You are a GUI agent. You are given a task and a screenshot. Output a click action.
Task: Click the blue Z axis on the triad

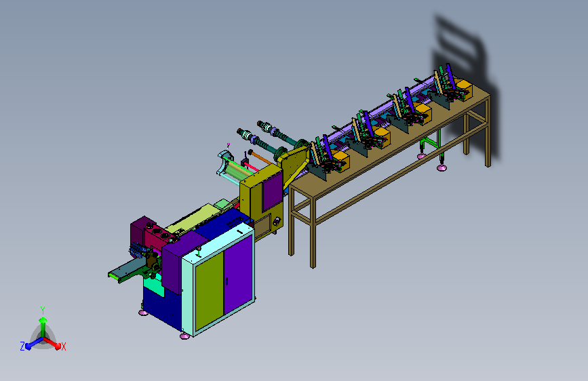[33, 343]
